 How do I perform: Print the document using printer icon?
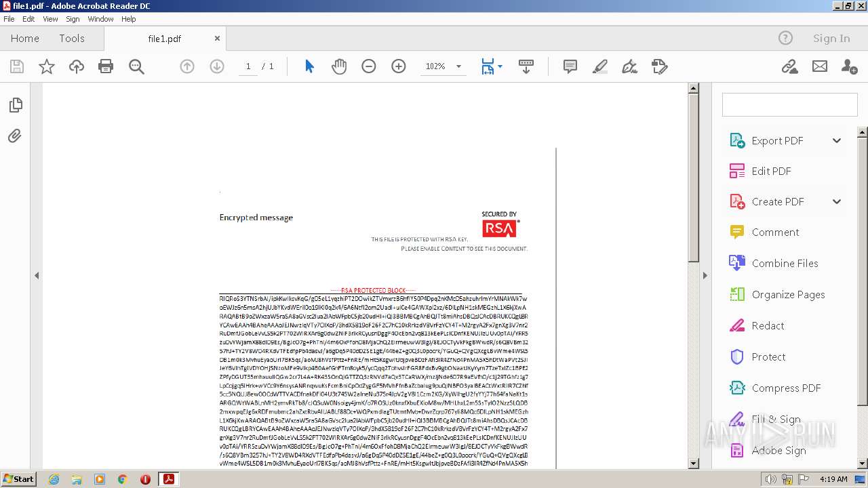point(106,66)
